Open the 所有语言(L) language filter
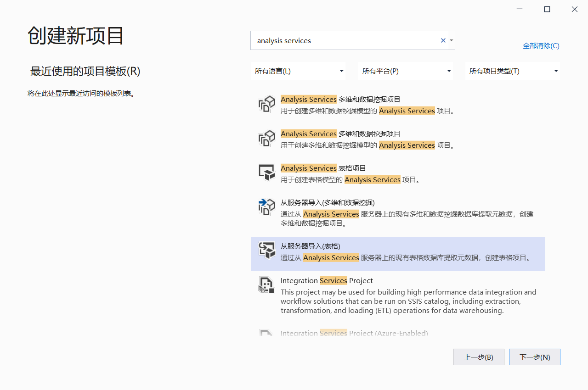This screenshot has width=588, height=390. 298,71
